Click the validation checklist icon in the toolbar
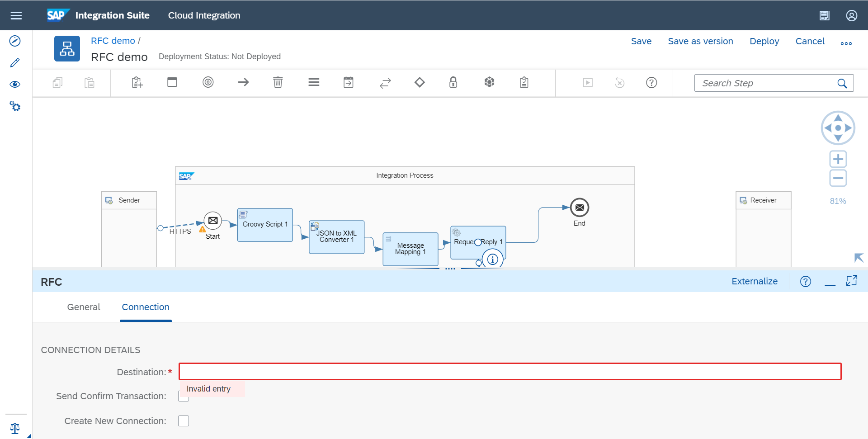The image size is (868, 439). coord(524,83)
